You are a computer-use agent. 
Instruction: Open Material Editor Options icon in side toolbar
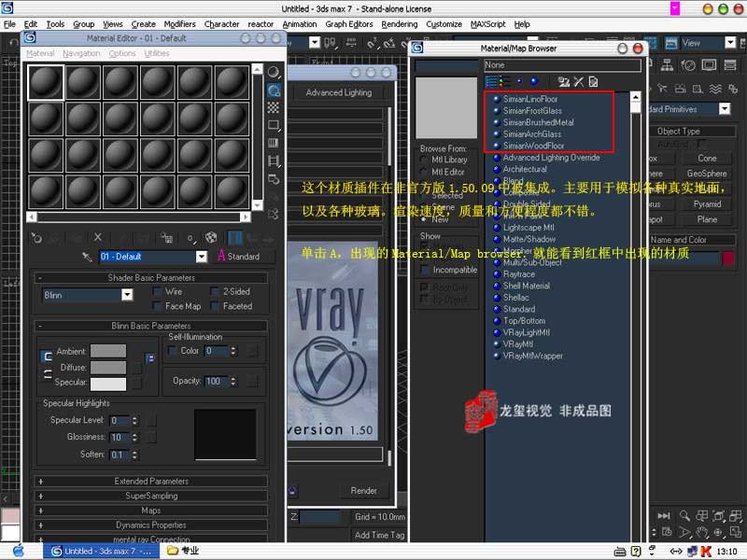pyautogui.click(x=274, y=179)
